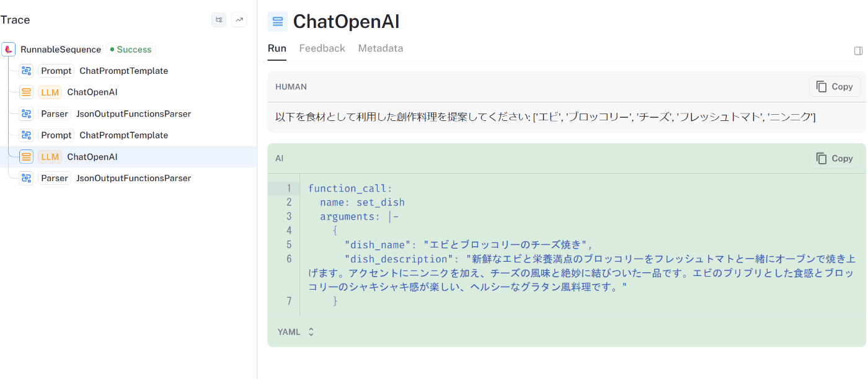The height and width of the screenshot is (379, 868).
Task: Click the human prompt ingredient text
Action: [546, 117]
